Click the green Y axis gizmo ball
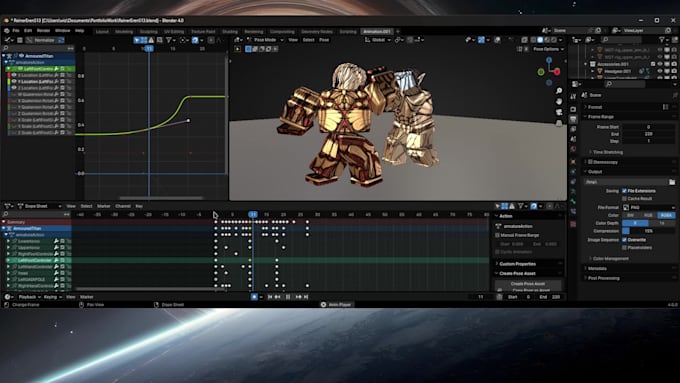The image size is (680, 383). coord(541,72)
